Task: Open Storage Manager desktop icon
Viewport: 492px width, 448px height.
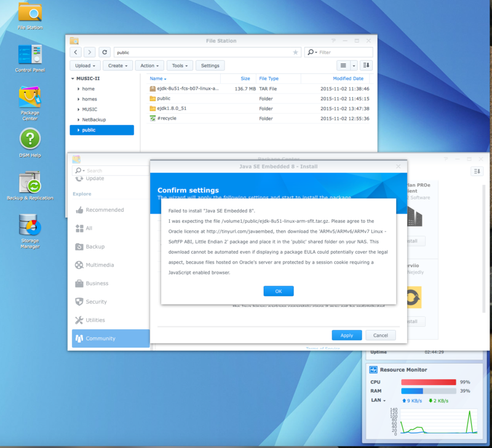Action: click(x=30, y=231)
